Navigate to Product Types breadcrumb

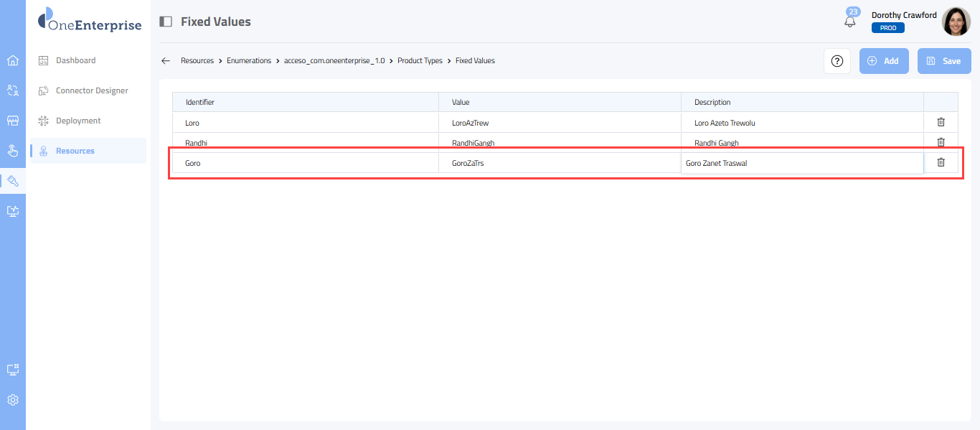click(x=420, y=61)
